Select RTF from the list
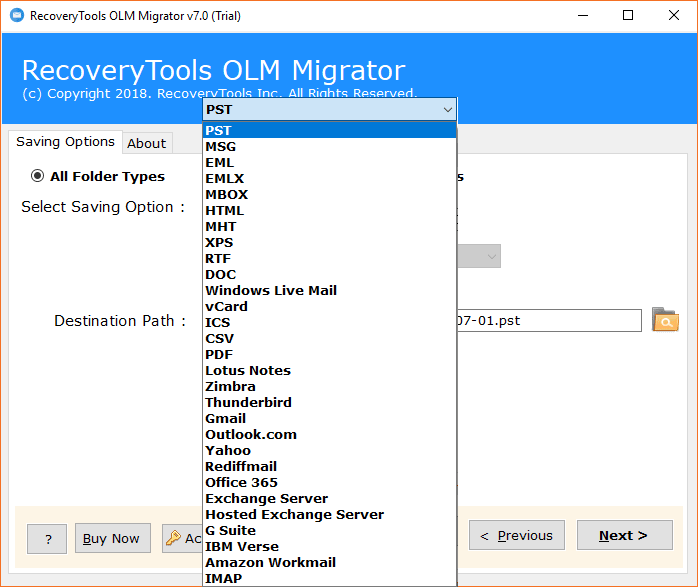The width and height of the screenshot is (698, 587). 329,259
